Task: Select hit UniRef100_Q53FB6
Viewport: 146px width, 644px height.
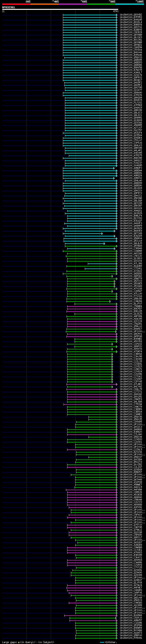Action: tap(131, 625)
